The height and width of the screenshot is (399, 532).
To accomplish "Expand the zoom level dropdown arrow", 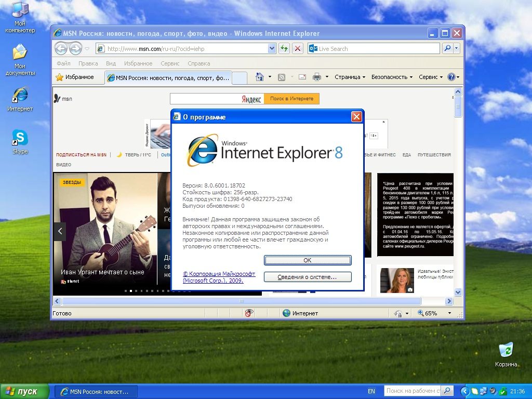I will [x=449, y=313].
